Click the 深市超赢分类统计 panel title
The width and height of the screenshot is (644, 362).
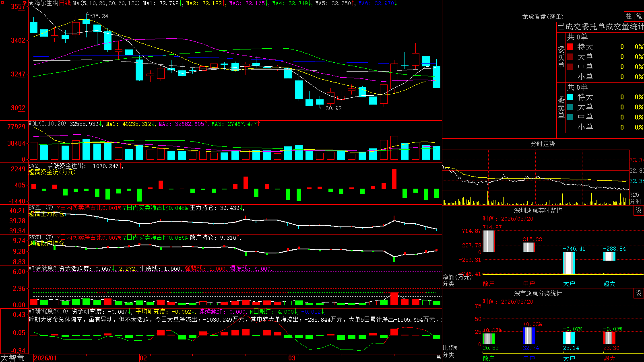tap(538, 293)
